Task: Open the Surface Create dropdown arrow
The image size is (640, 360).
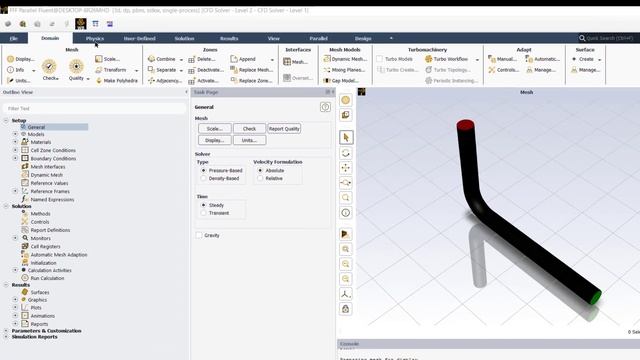Action: point(600,60)
